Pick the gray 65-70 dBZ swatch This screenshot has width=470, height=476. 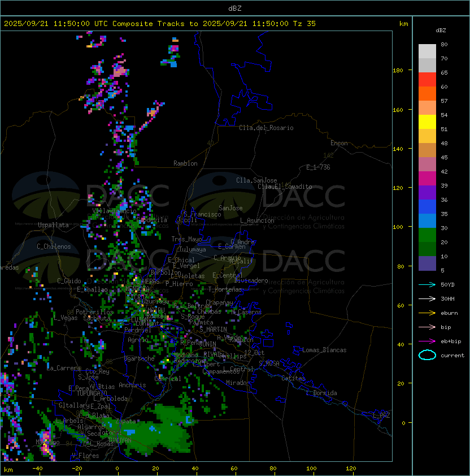pos(427,65)
